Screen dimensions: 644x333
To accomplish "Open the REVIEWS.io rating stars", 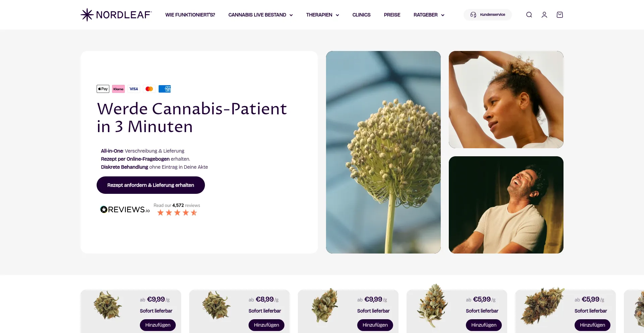I will tap(177, 213).
